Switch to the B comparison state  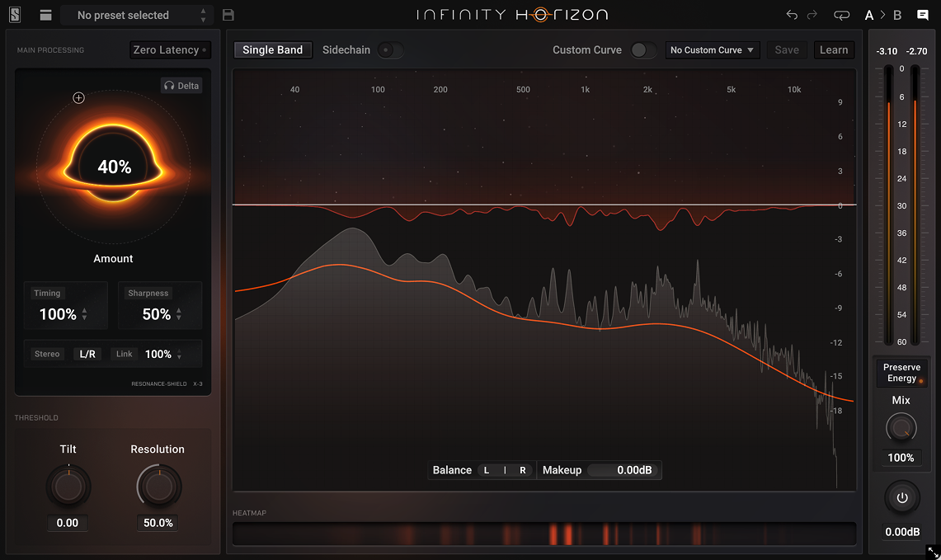click(897, 15)
